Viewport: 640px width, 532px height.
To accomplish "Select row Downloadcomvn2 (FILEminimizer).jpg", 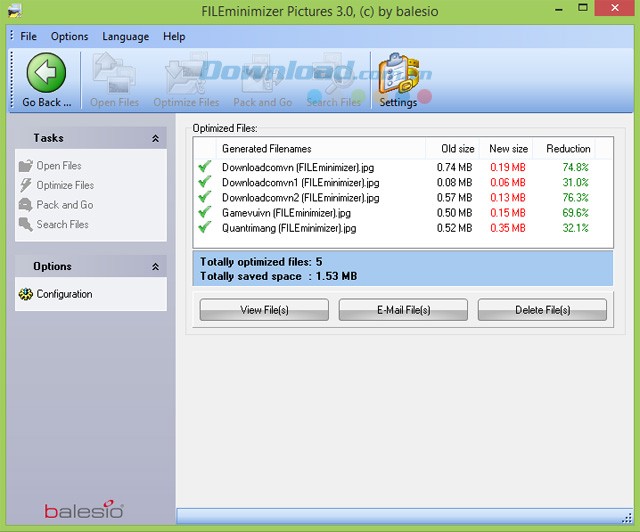I will pyautogui.click(x=403, y=197).
